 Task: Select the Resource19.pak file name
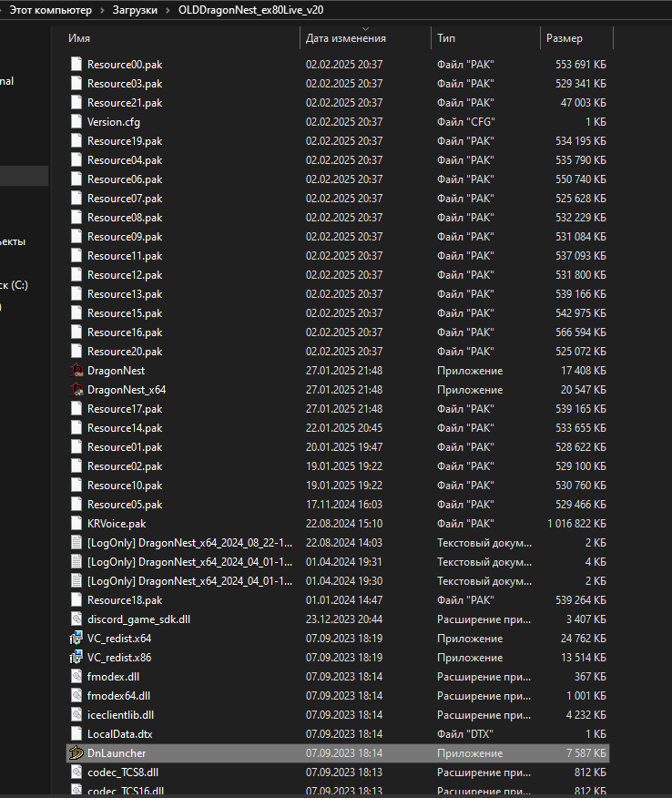125,141
